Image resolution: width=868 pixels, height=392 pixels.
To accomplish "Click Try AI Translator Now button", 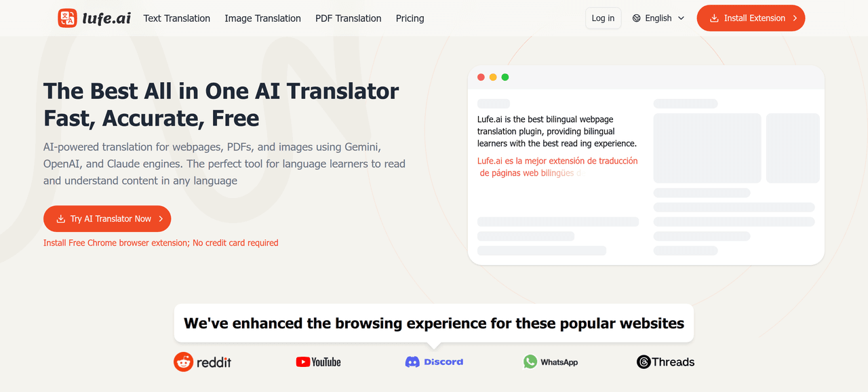I will (107, 219).
